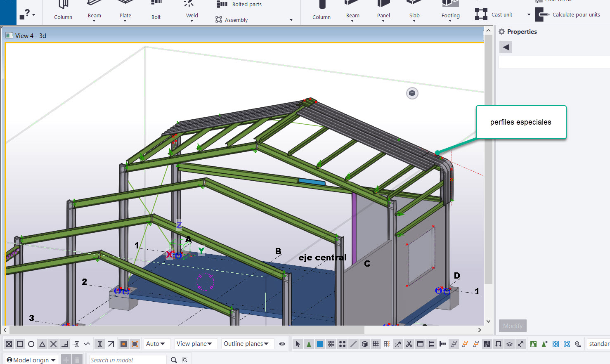Toggle the perpendicular snap switch
This screenshot has width=610, height=364.
click(64, 344)
